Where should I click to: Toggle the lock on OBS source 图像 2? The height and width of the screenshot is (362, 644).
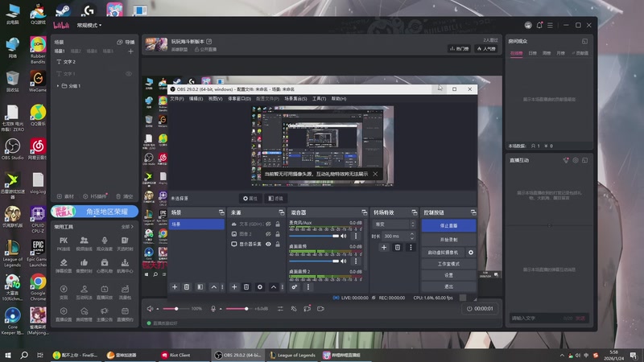tap(278, 234)
